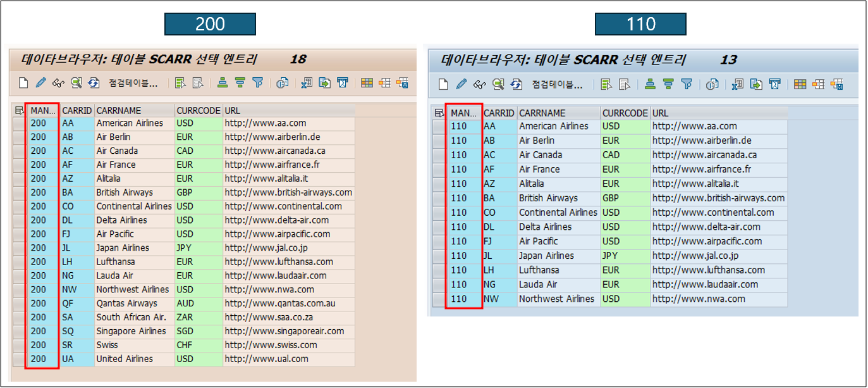Select row marker for Northwest Airlines in 110 window
The height and width of the screenshot is (388, 868).
click(439, 299)
